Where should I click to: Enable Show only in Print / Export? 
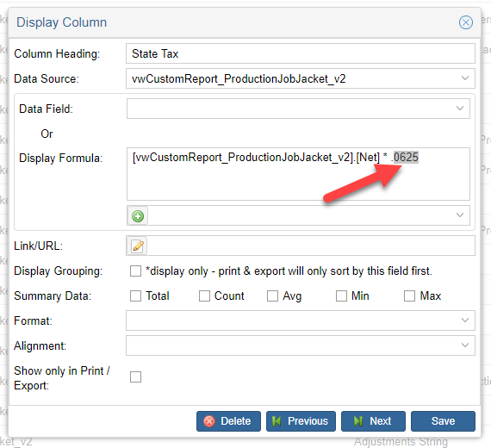click(135, 376)
